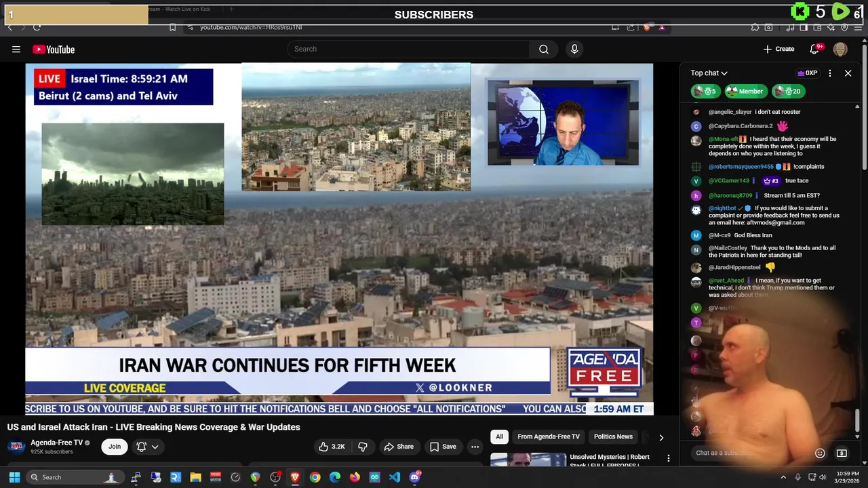Open Microsoft Edge from the taskbar
This screenshot has width=868, height=488.
(335, 477)
